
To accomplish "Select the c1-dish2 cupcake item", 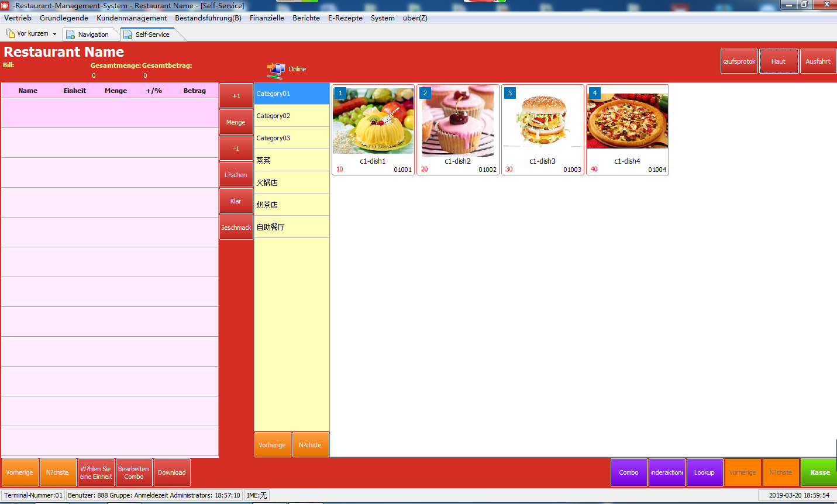I will click(457, 122).
